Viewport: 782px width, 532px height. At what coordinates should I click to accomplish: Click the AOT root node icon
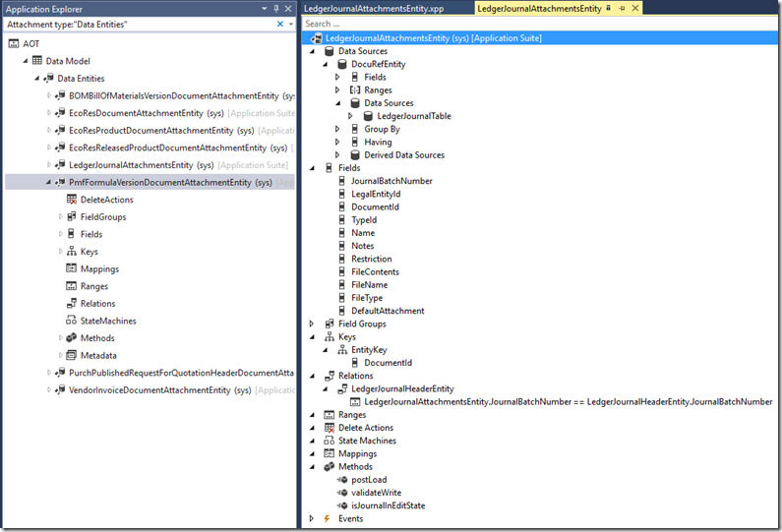14,44
